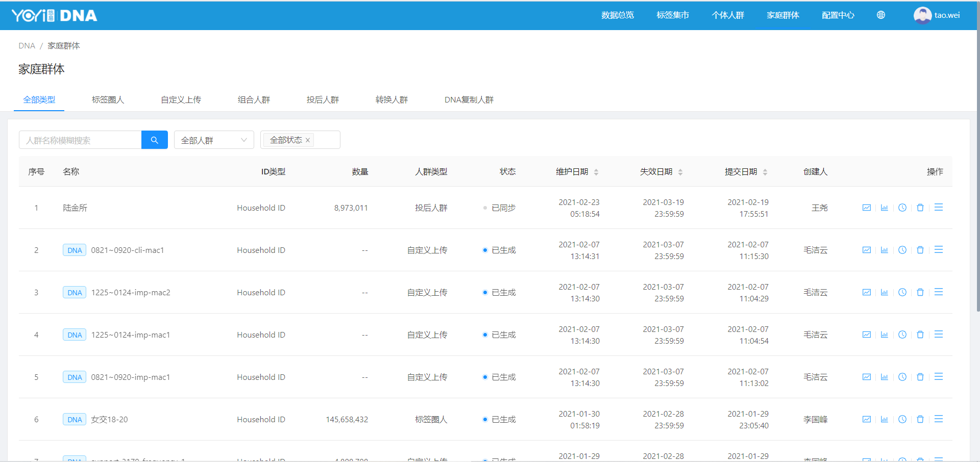Image resolution: width=980 pixels, height=462 pixels.
Task: Click clock icon for 1225~0124-imp-mac2 row
Action: (902, 292)
